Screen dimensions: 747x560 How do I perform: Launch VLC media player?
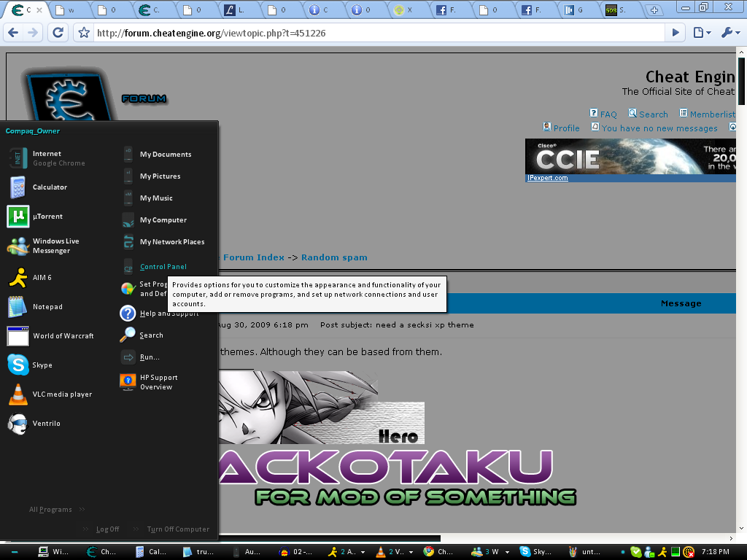[50, 394]
